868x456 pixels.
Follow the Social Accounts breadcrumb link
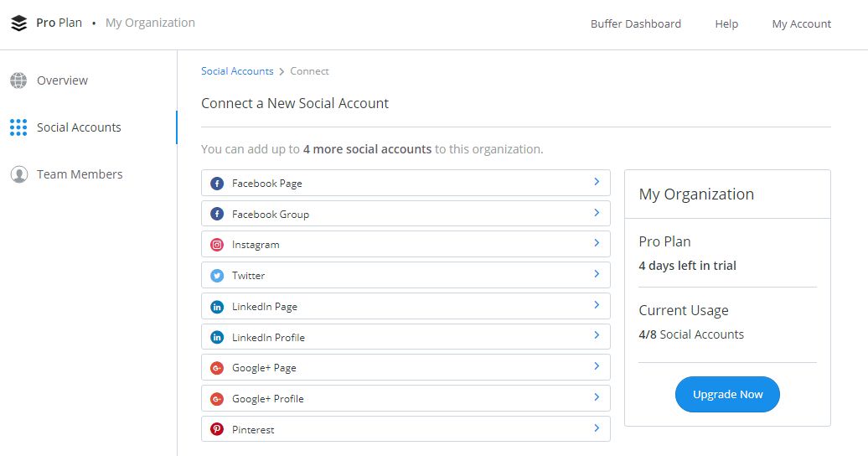coord(237,71)
